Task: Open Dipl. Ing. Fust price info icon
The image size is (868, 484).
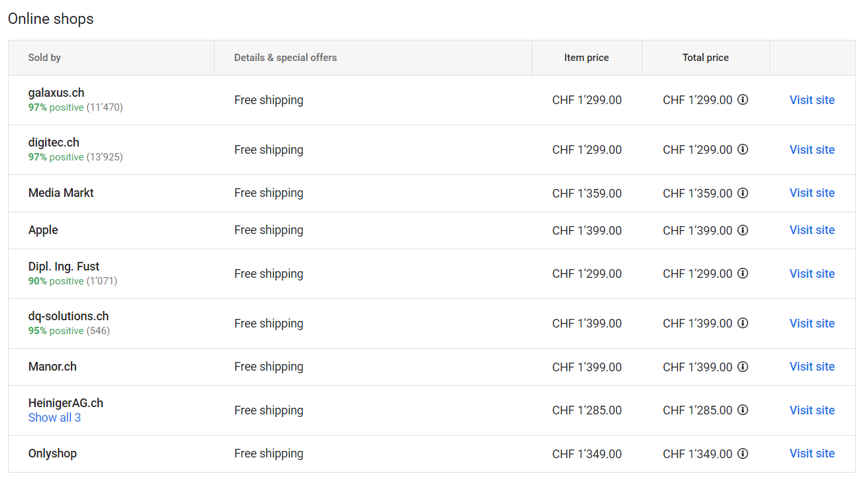Action: pyautogui.click(x=743, y=274)
